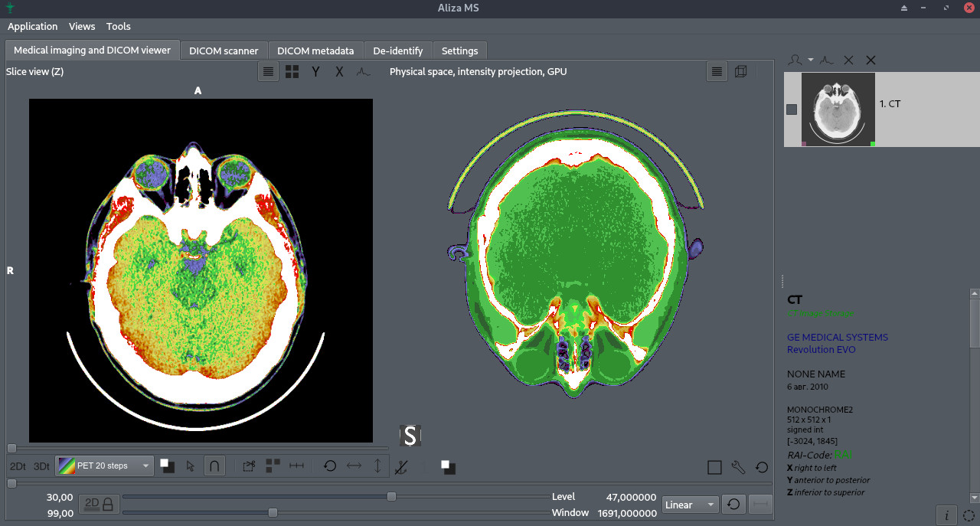Image resolution: width=980 pixels, height=526 pixels.
Task: Click the crossed-out anchor icon
Action: coord(401,466)
